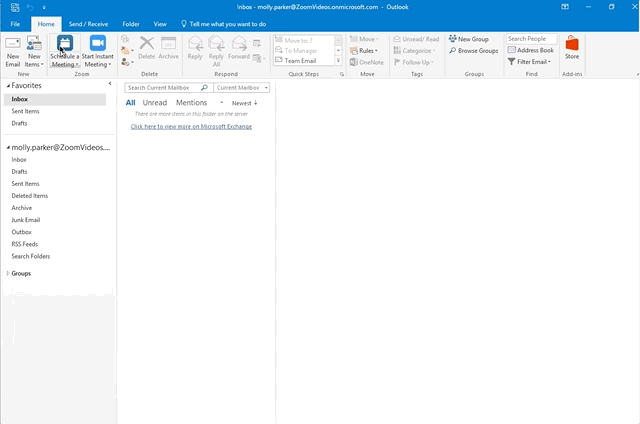Screen dimensions: 640x424
Task: Click Start Instant Meeting Zoom icon
Action: [98, 43]
